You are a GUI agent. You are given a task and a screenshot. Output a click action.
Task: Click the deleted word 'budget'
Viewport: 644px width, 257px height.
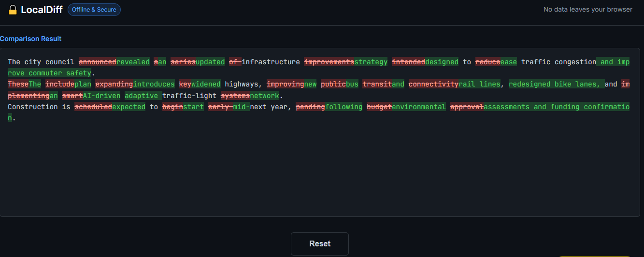tap(379, 106)
